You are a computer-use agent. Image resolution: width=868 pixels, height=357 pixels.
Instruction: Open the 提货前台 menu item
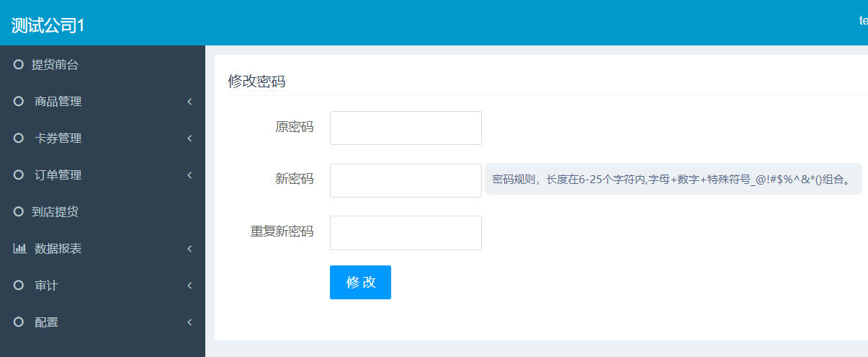pos(55,65)
